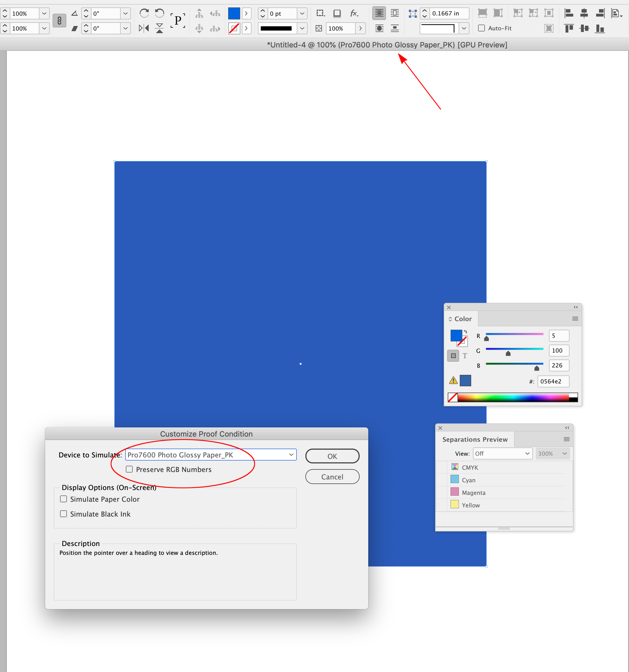Viewport: 629px width, 672px height.
Task: Collapse the Color panel to icons
Action: (x=576, y=307)
